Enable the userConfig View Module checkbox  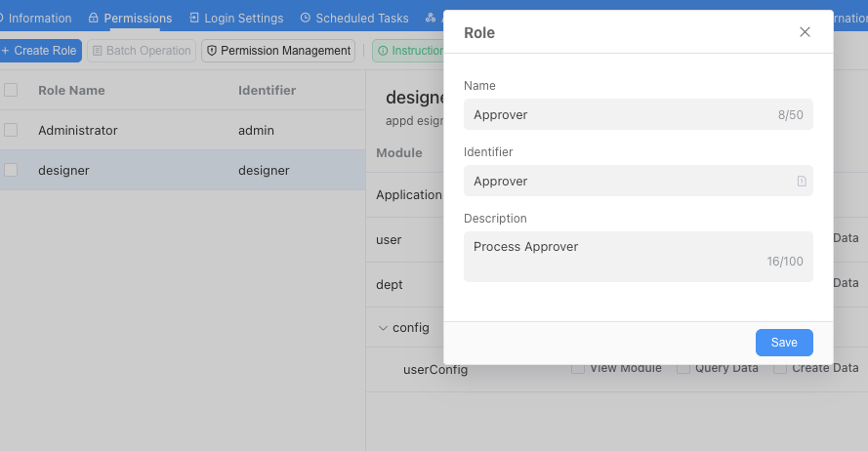coord(578,368)
